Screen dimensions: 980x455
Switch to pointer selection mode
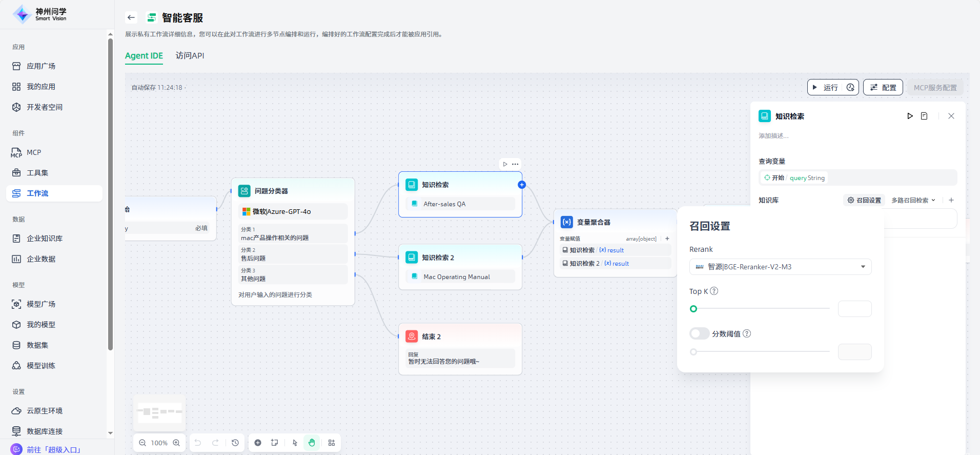tap(295, 443)
